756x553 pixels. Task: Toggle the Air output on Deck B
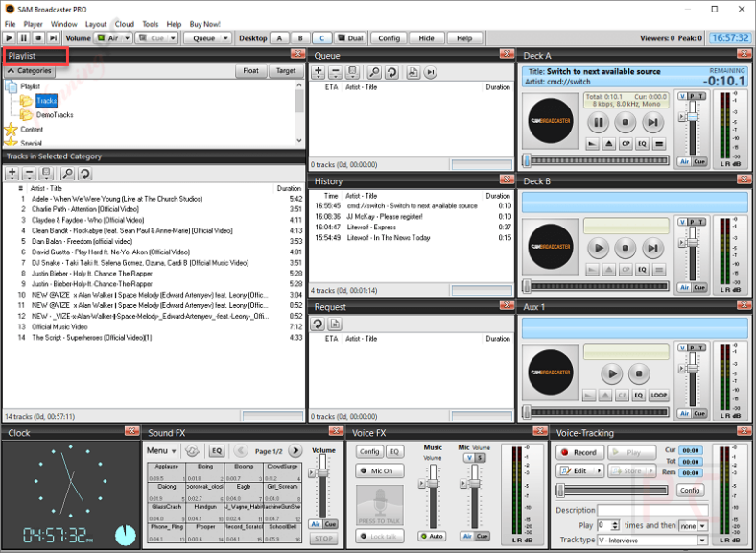pyautogui.click(x=685, y=287)
